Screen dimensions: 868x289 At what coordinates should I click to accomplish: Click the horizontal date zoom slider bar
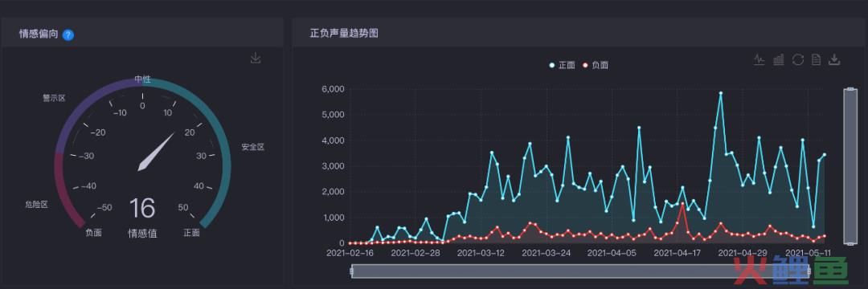coord(580,271)
